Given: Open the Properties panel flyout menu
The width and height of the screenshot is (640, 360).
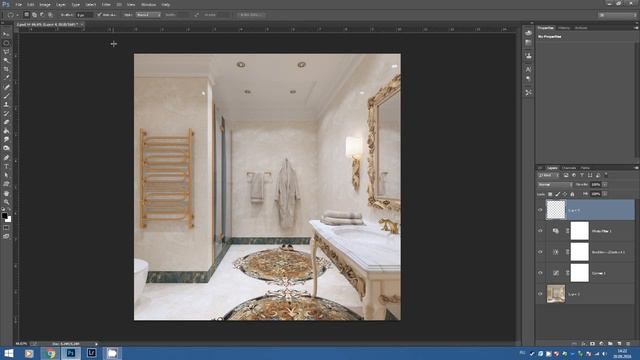Looking at the screenshot, I should point(636,28).
